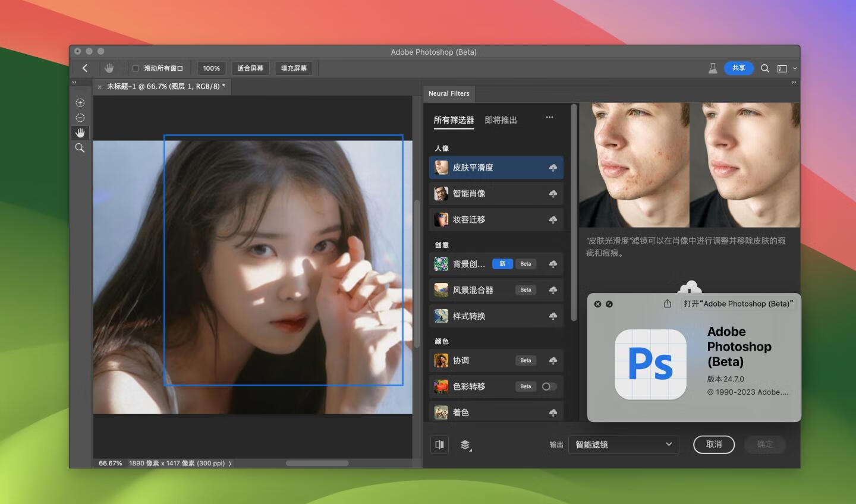Viewport: 856px width, 504px height.
Task: Select the Hand tool in left toolbar
Action: coord(80,133)
